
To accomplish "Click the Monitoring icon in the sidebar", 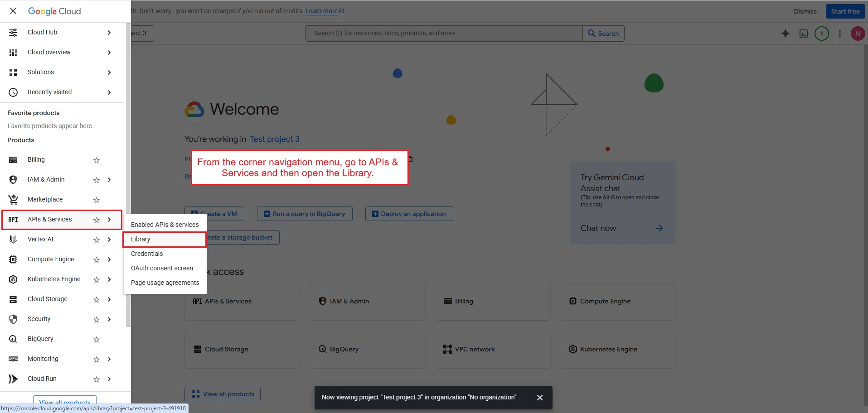I will (x=13, y=359).
